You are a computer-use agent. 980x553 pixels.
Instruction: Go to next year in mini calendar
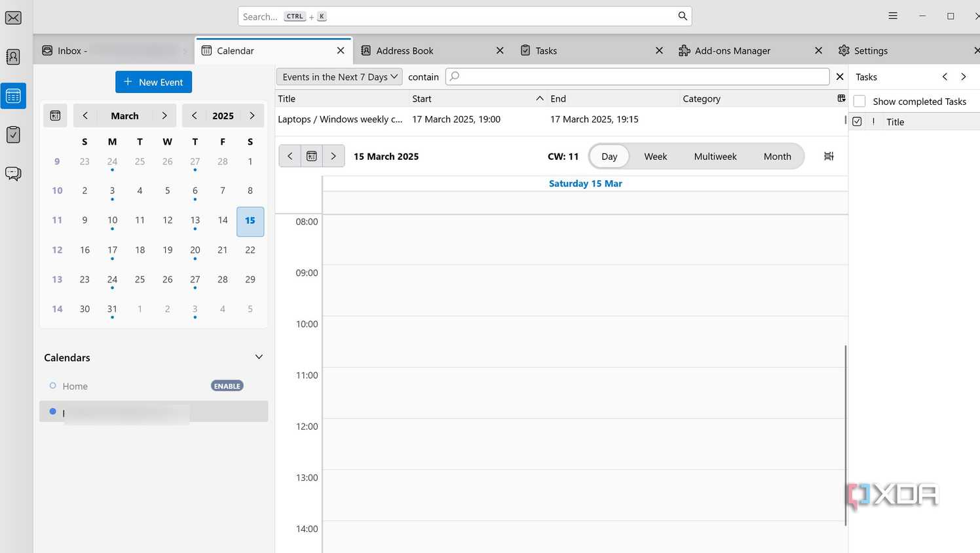pyautogui.click(x=252, y=115)
